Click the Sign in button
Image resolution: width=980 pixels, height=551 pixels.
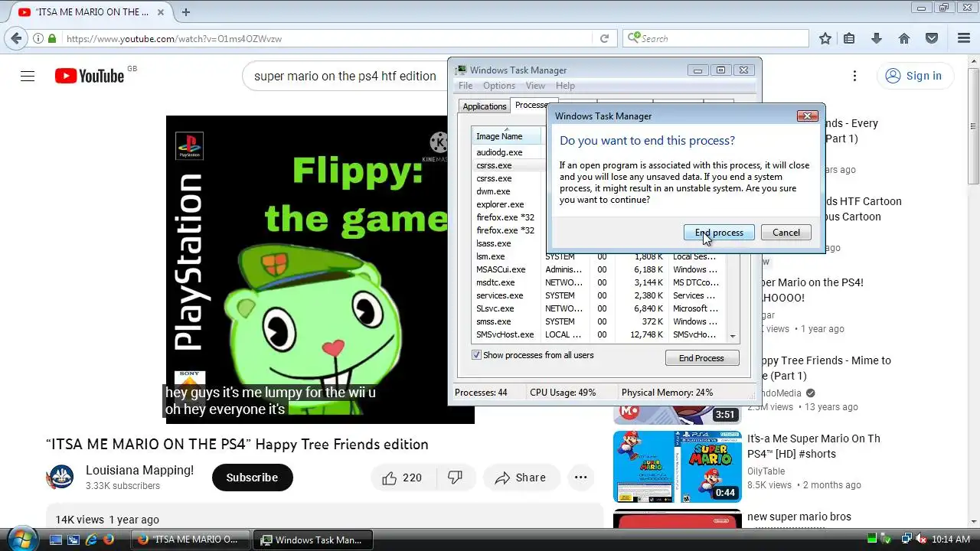click(914, 76)
